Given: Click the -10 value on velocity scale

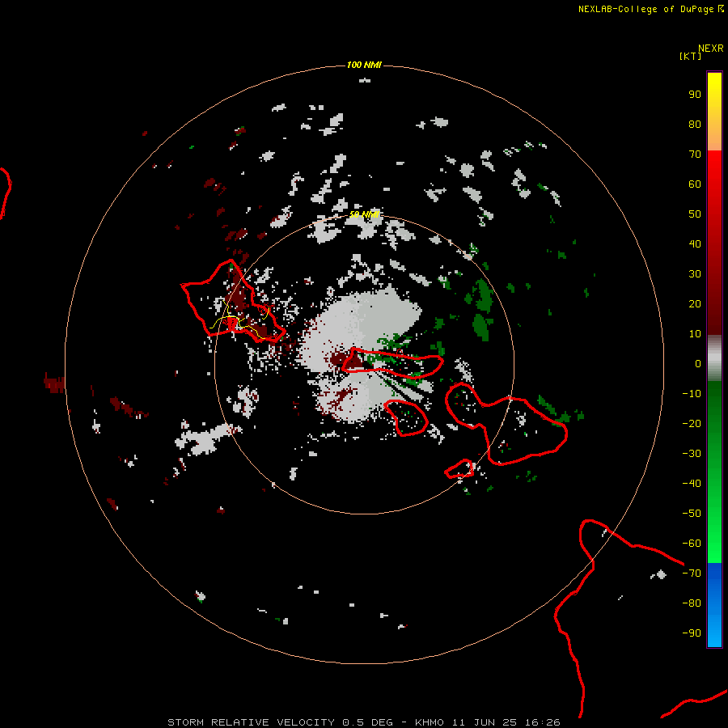Looking at the screenshot, I should pyautogui.click(x=692, y=394).
